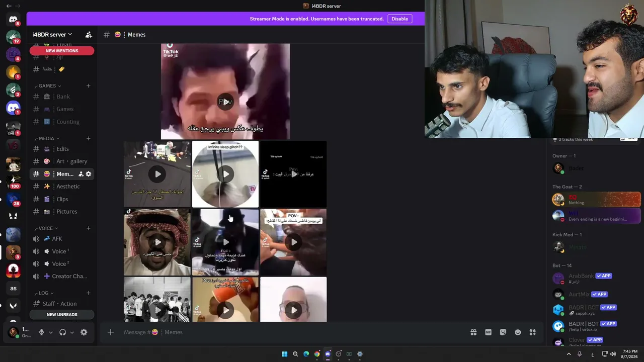Open the Staff • Action channel
Image resolution: width=644 pixels, height=362 pixels.
tap(62, 304)
